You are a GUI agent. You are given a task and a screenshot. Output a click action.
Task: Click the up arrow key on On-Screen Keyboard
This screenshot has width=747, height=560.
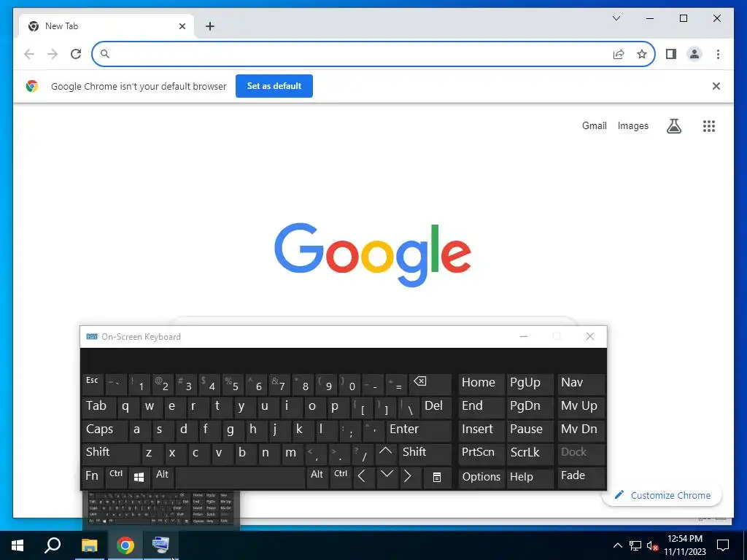(386, 454)
